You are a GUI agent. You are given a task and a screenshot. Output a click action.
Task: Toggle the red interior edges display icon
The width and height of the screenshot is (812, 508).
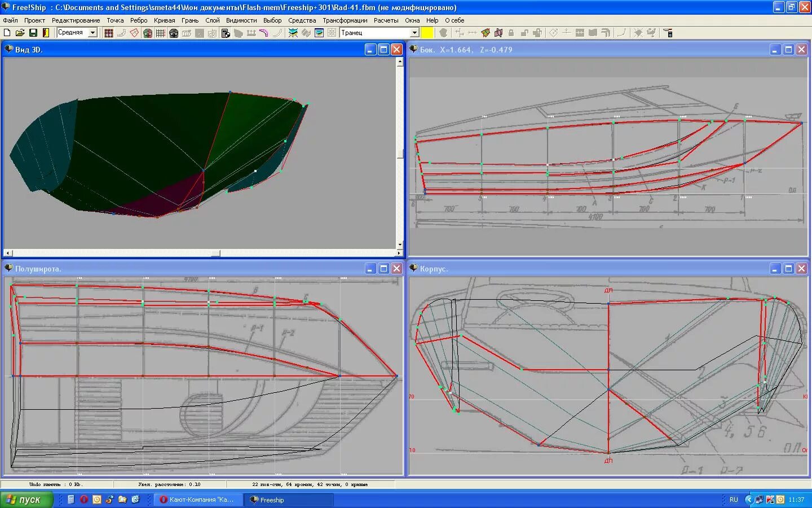[134, 33]
